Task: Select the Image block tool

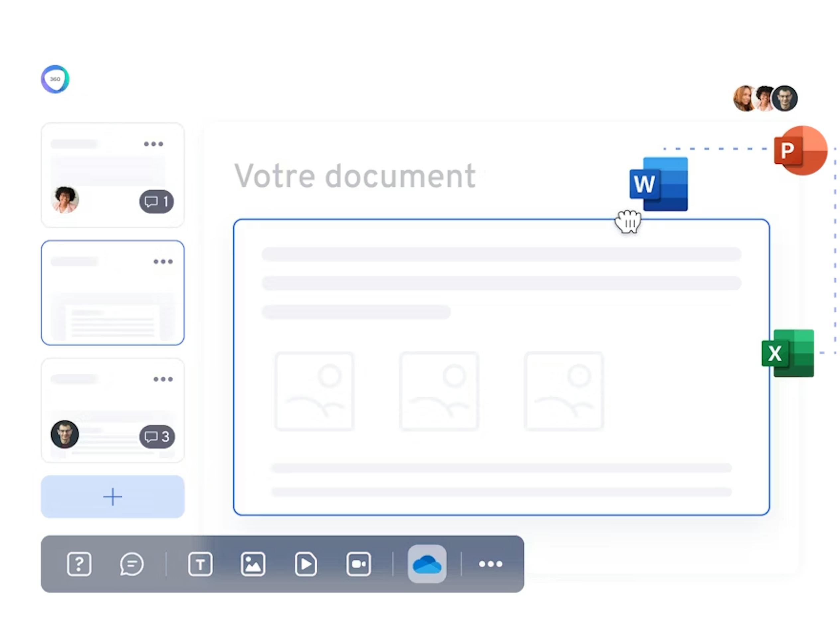Action: [x=253, y=564]
